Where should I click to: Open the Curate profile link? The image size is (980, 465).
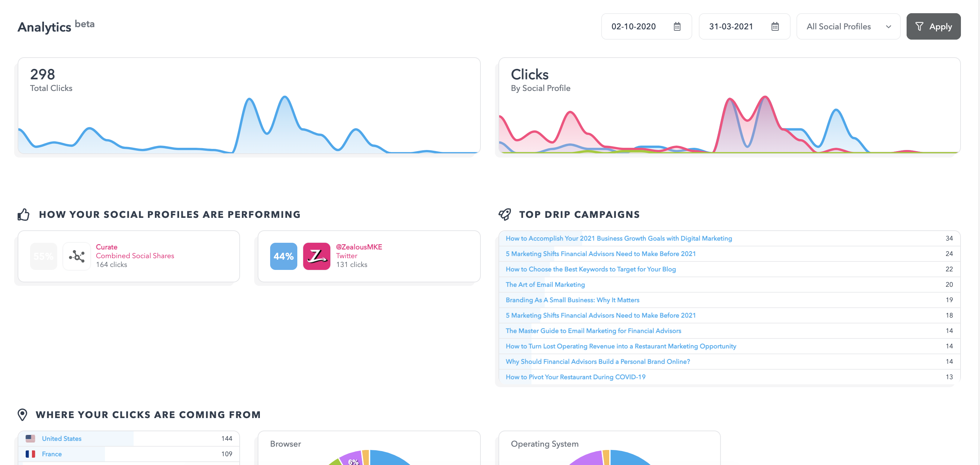(x=106, y=247)
